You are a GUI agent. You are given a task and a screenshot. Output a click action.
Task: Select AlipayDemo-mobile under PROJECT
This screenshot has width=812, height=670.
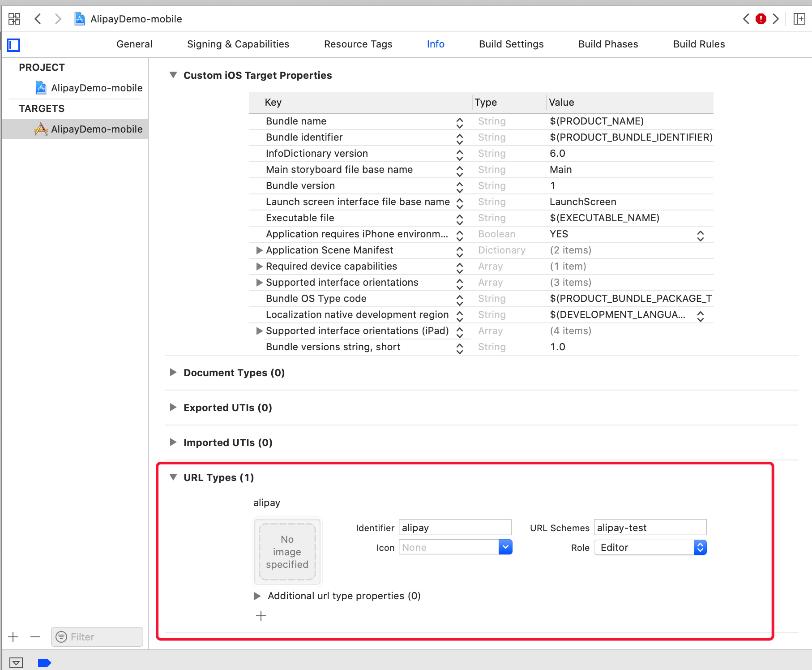coord(96,88)
